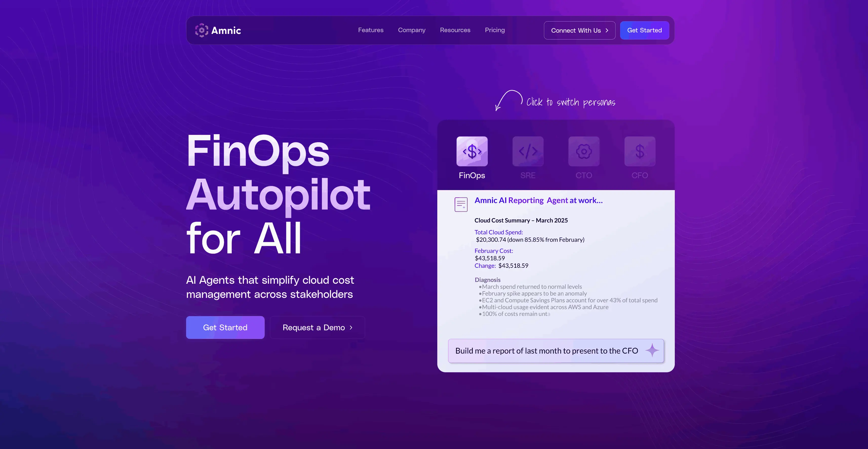Click the report document icon
The height and width of the screenshot is (449, 868).
coord(461,205)
